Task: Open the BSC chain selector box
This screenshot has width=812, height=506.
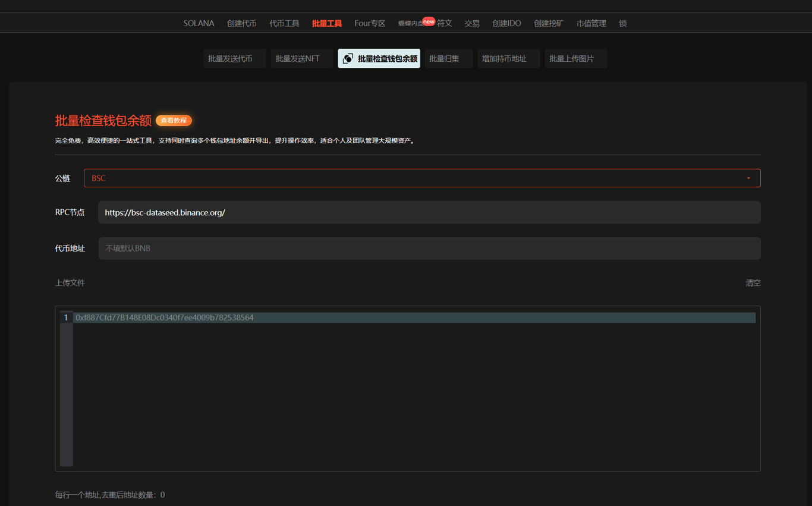Action: 422,178
